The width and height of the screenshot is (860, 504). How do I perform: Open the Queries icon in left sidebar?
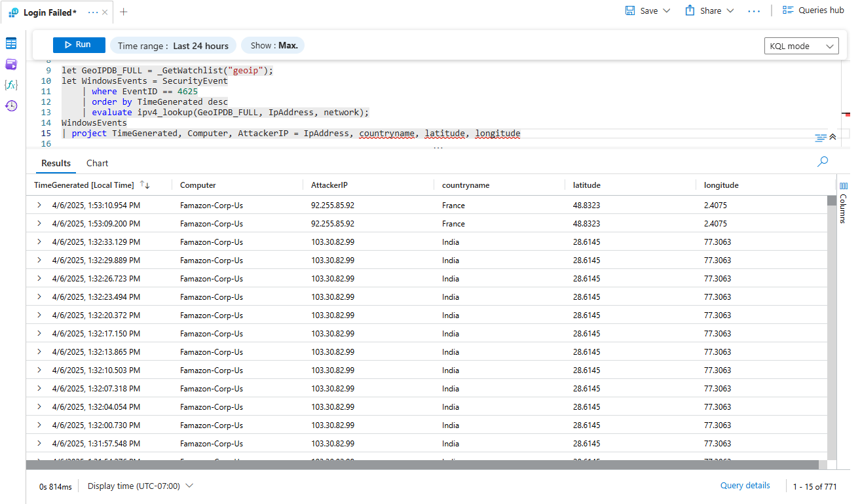[11, 64]
